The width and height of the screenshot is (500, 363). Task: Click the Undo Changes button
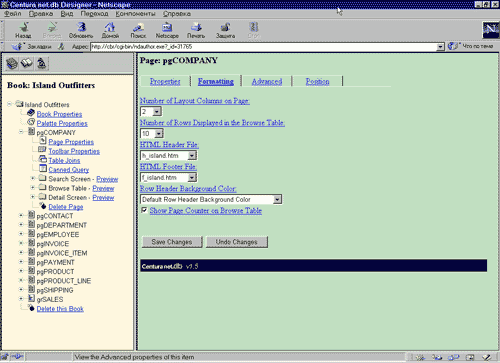pyautogui.click(x=236, y=242)
